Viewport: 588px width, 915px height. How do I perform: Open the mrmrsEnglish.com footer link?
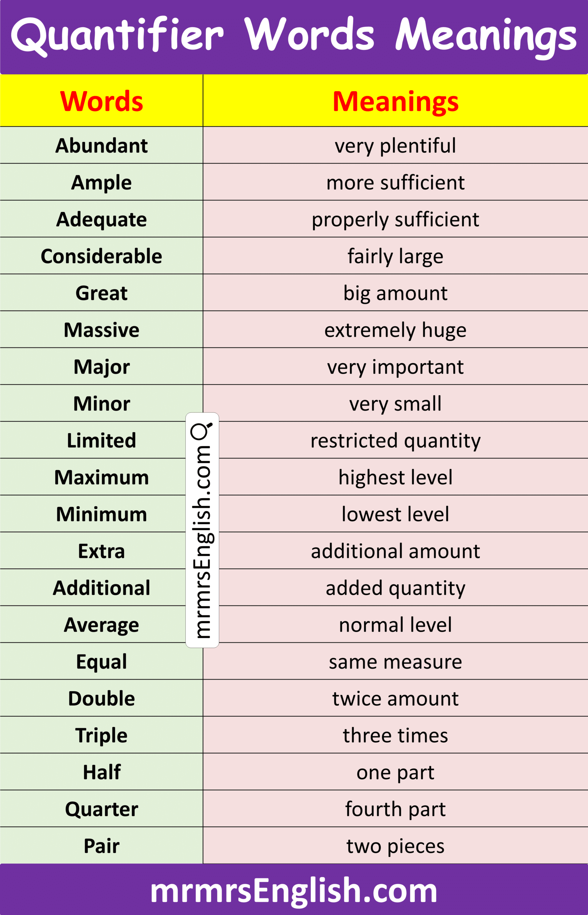[294, 890]
